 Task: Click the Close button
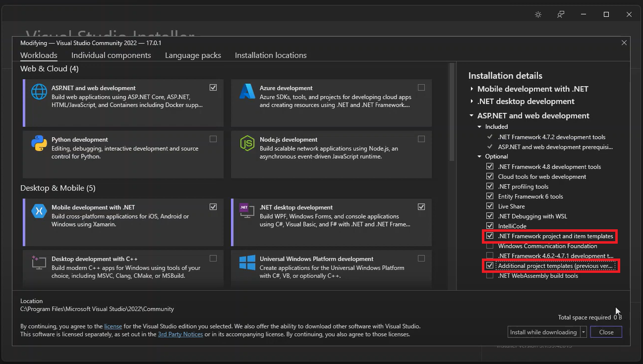[x=606, y=332]
